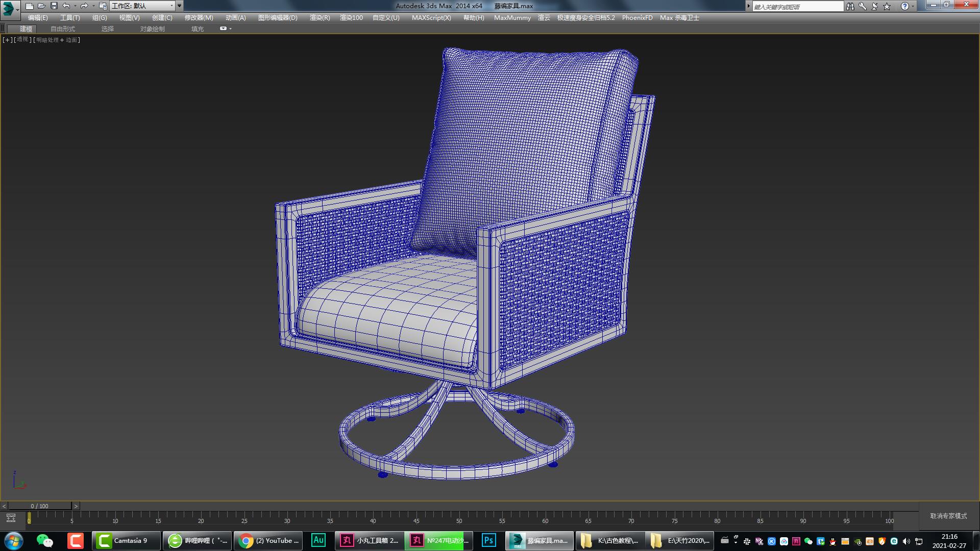The height and width of the screenshot is (551, 980).
Task: Click the search binoculars icon near the keyword field
Action: tap(850, 6)
